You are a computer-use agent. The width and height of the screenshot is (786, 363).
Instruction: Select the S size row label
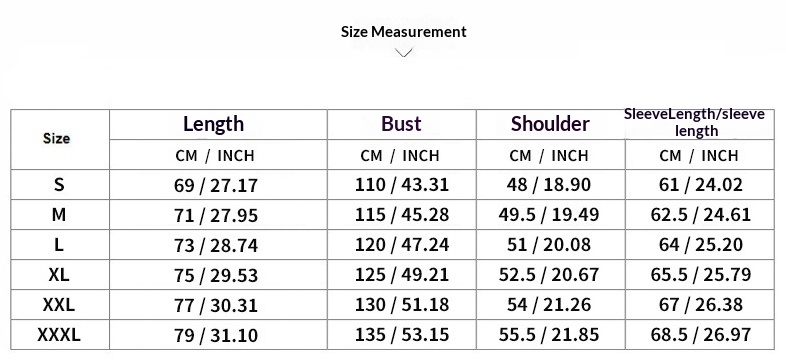(x=59, y=185)
